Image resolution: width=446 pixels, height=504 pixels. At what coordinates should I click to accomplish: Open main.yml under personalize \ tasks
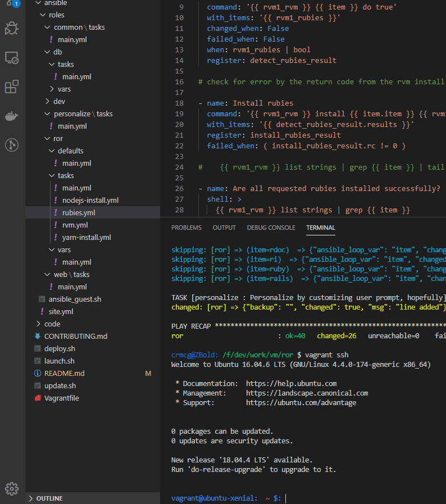coord(72,126)
